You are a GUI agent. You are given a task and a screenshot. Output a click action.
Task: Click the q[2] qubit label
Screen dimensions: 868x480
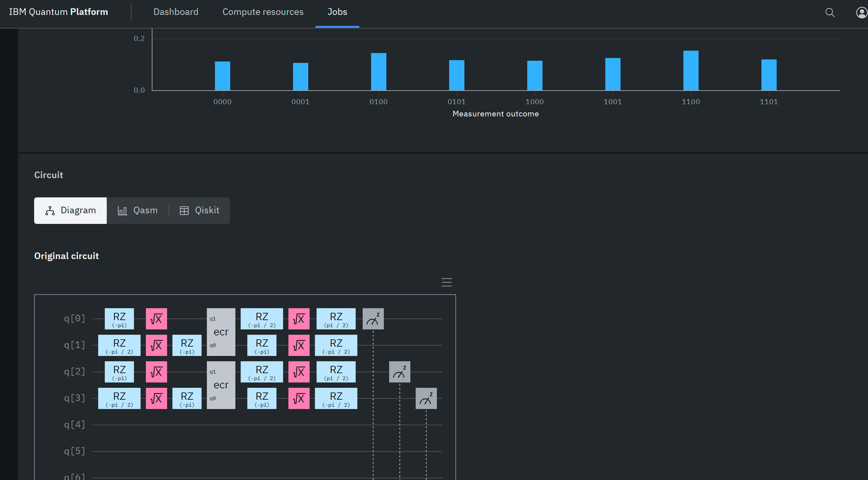click(x=75, y=372)
